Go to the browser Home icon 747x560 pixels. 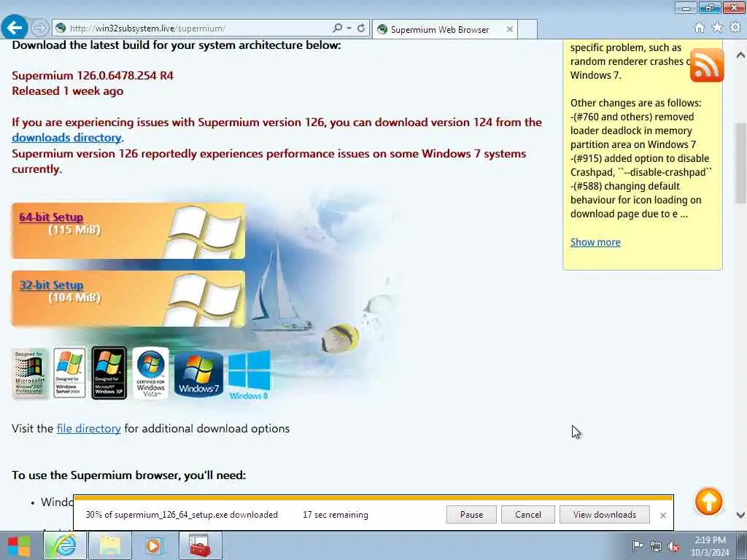(700, 28)
